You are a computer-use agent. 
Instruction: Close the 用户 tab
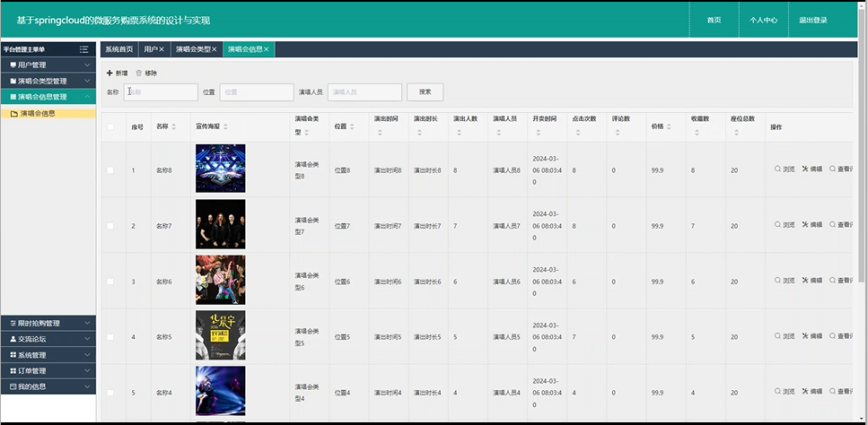click(x=162, y=49)
